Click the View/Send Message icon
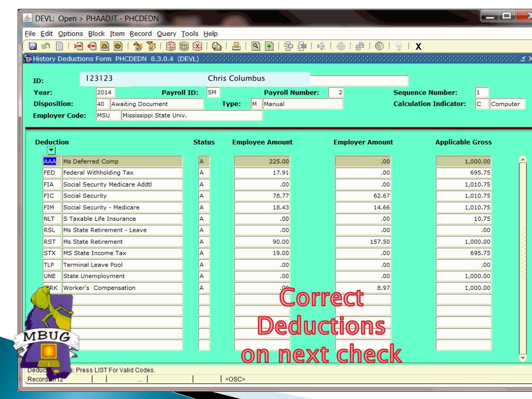Screen dimensions: 532x399 pyautogui.click(x=217, y=46)
